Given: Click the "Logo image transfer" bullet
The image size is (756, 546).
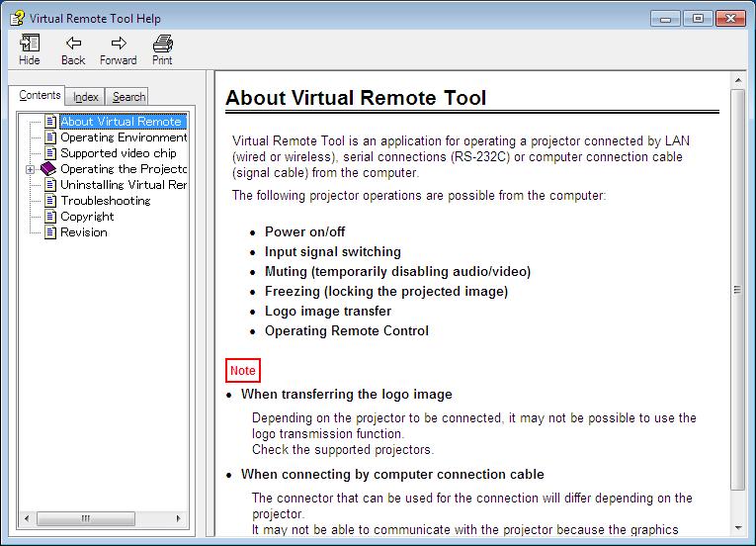Looking at the screenshot, I should pyautogui.click(x=328, y=311).
